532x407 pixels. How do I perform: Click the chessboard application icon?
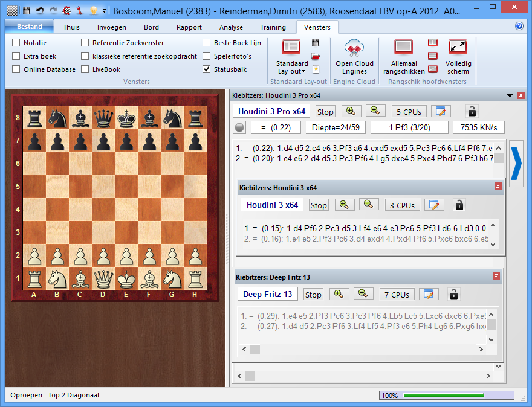point(12,11)
